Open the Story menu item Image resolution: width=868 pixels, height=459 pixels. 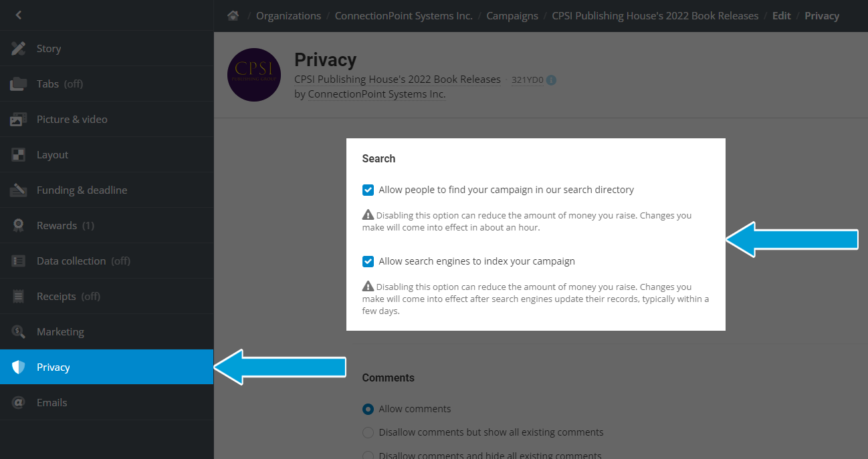coord(107,48)
